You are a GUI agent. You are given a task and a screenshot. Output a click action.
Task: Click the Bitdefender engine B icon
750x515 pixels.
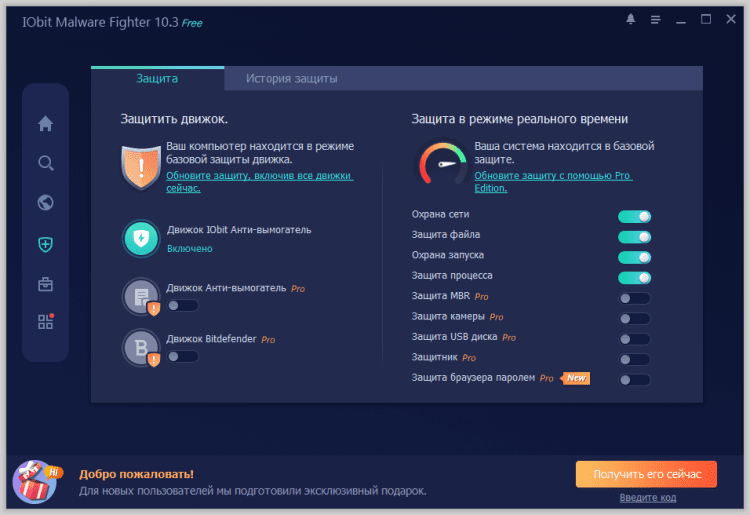[x=141, y=348]
